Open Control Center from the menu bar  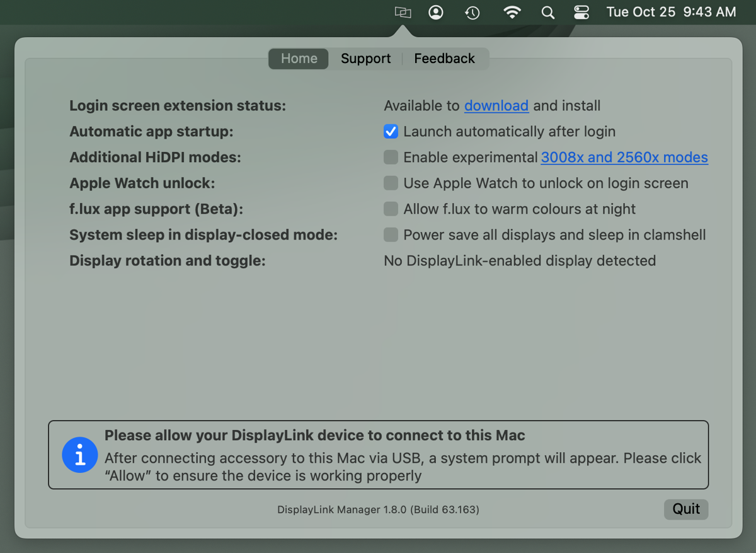pos(581,12)
